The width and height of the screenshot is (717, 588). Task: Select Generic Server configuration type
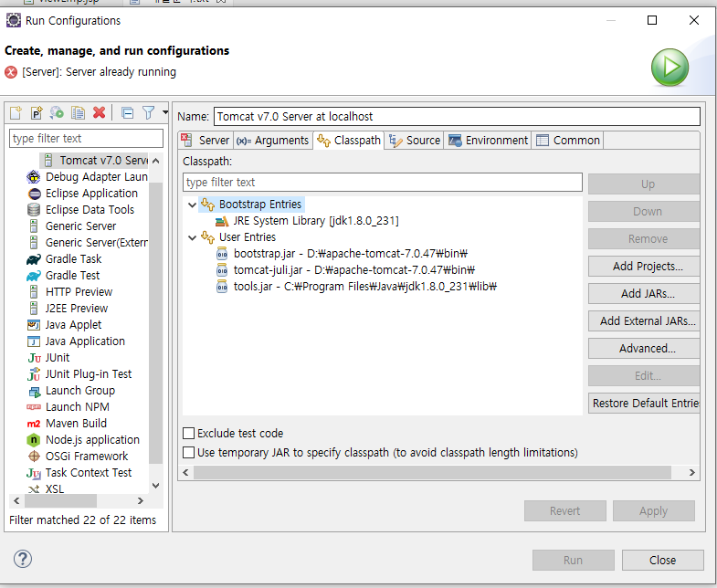(72, 226)
